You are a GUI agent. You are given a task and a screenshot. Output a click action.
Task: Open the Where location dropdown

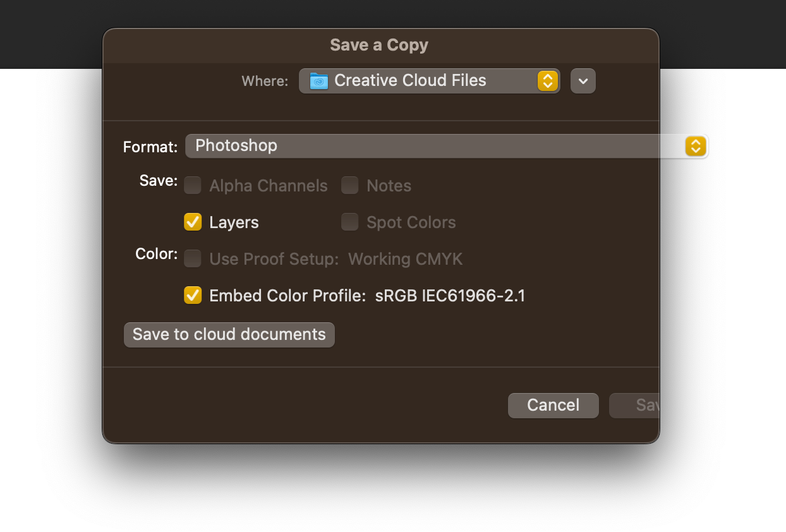430,80
